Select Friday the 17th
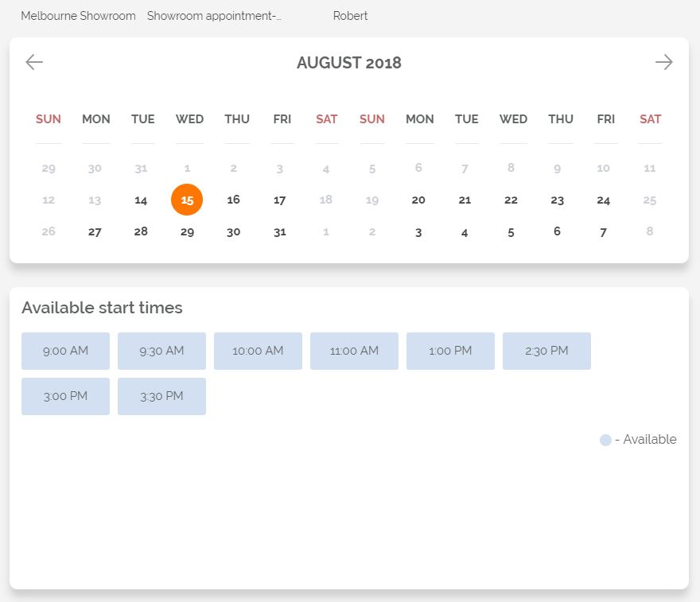Image resolution: width=700 pixels, height=602 pixels. [x=279, y=200]
